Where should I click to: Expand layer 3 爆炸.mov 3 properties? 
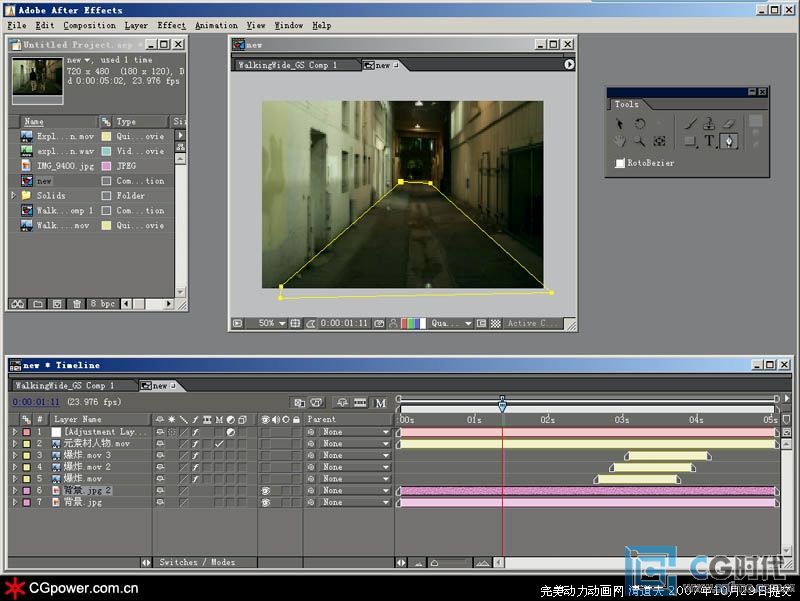click(14, 456)
